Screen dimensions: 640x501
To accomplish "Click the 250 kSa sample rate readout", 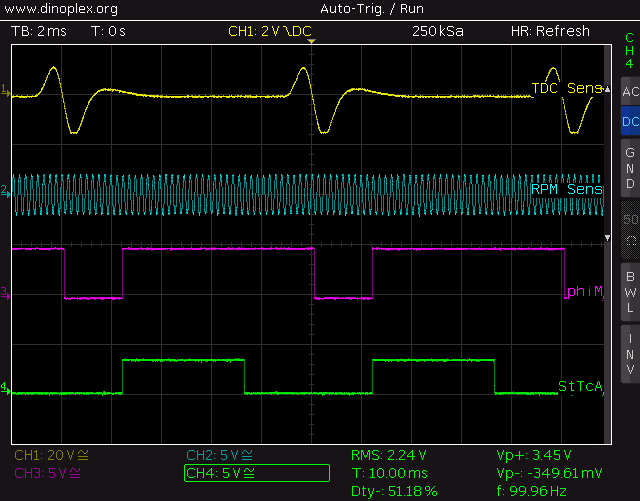I will point(438,31).
